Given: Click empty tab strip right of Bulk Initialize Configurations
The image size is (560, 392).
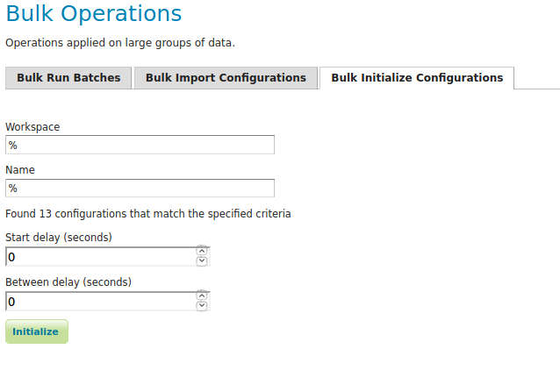Looking at the screenshot, I should tap(536, 78).
